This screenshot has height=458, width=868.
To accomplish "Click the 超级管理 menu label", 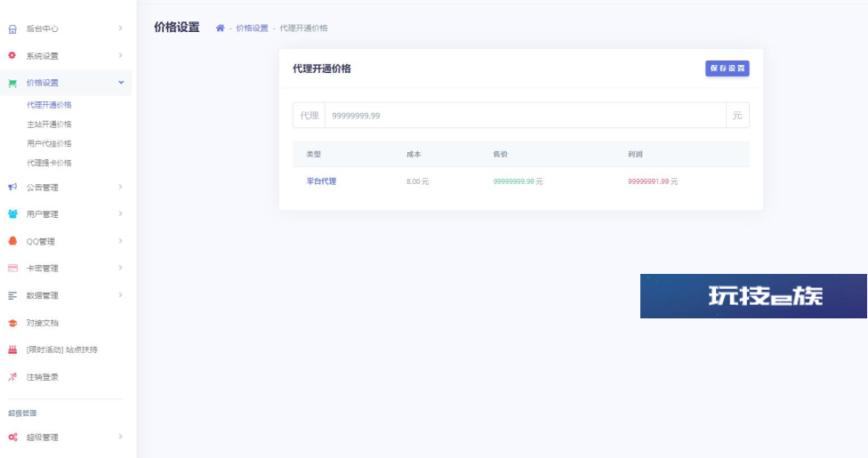I will [x=42, y=438].
